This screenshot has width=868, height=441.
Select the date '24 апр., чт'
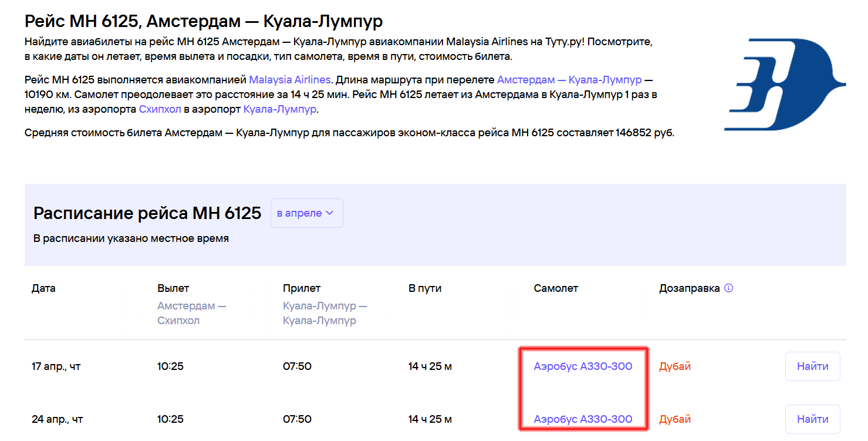58,419
